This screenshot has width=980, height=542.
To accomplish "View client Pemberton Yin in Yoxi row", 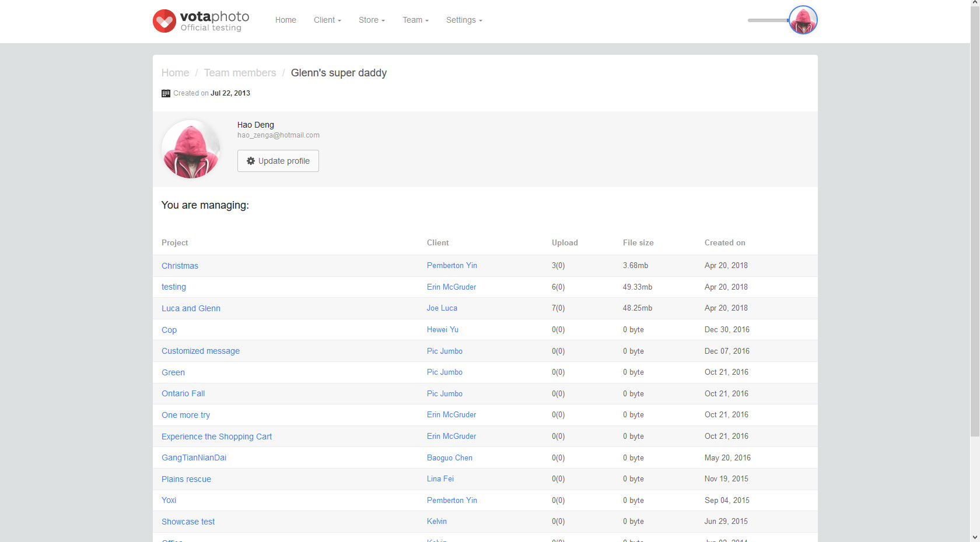I will tap(452, 500).
